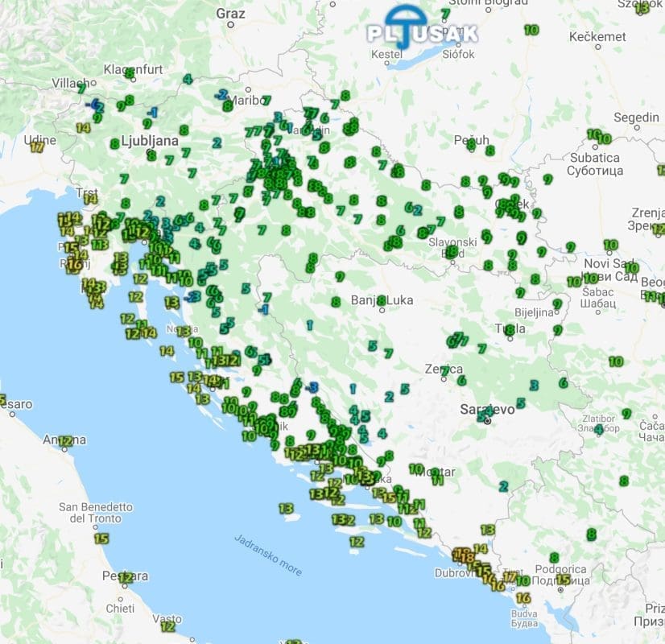665x644 pixels.
Task: Select the Ljubljana city label
Action: (x=149, y=141)
